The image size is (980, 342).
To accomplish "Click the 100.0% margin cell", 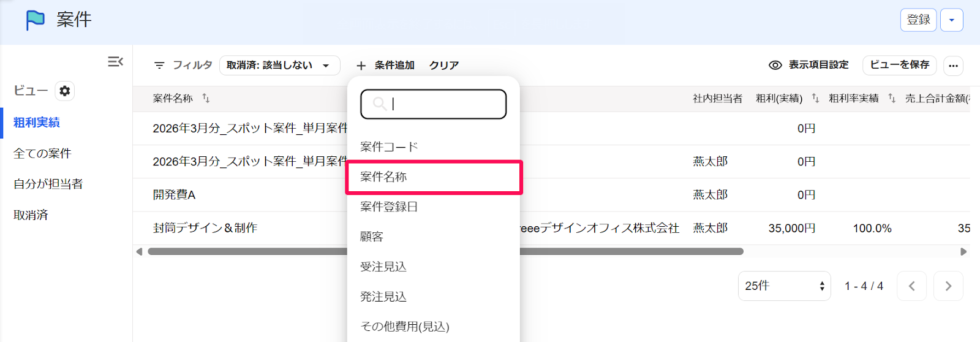I will pyautogui.click(x=872, y=228).
